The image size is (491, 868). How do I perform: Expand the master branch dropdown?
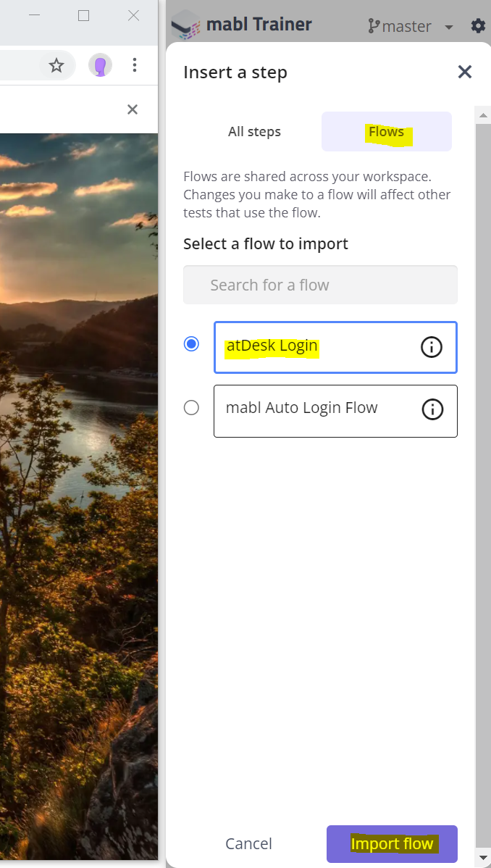449,27
